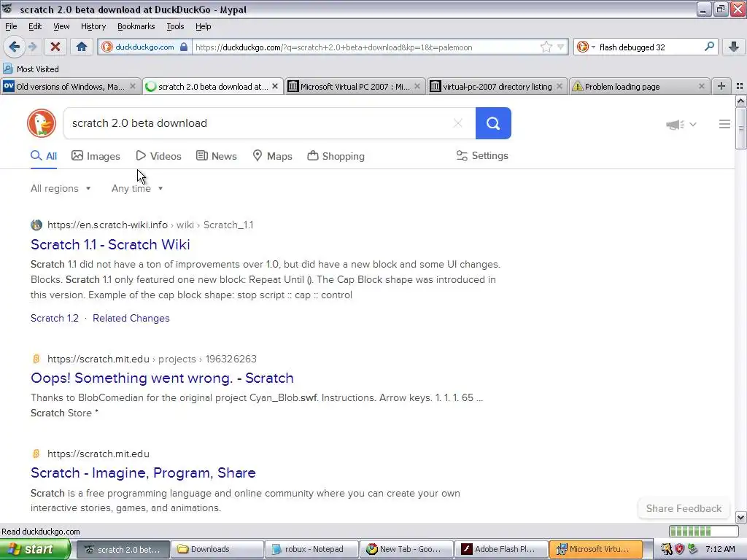Open Adobe Flash Player taskbar item
747x560 pixels.
coord(500,549)
